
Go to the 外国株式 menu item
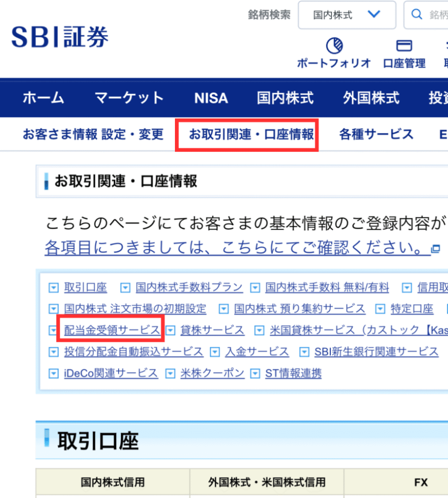tap(371, 98)
